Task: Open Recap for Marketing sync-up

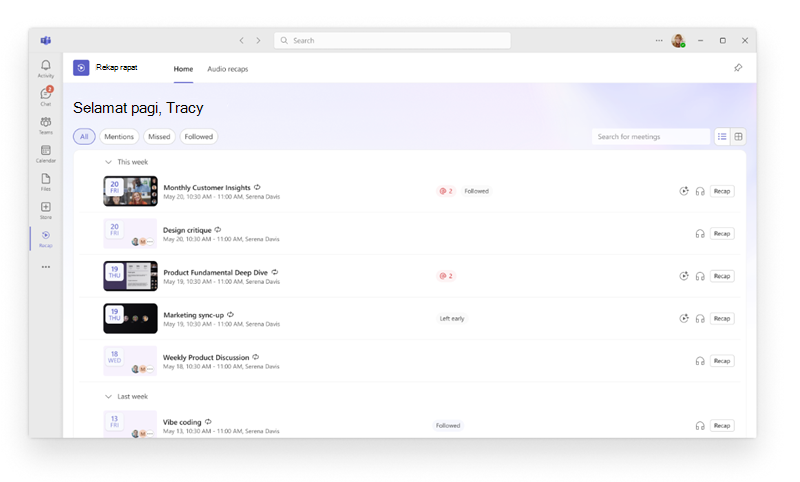Action: click(722, 318)
